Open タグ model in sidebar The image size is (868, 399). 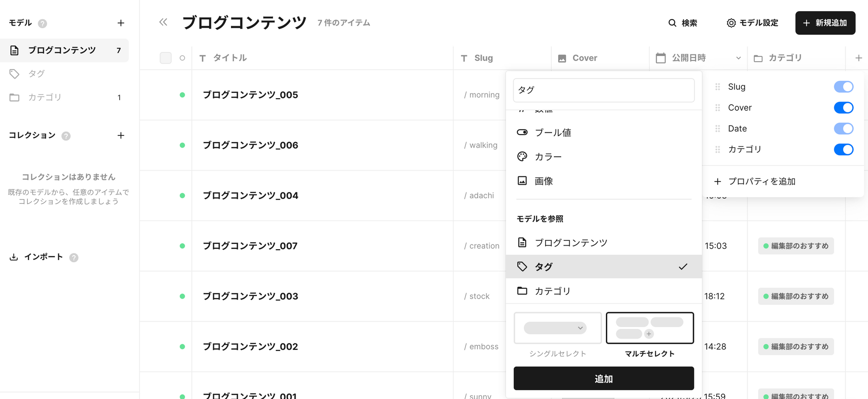(x=64, y=74)
